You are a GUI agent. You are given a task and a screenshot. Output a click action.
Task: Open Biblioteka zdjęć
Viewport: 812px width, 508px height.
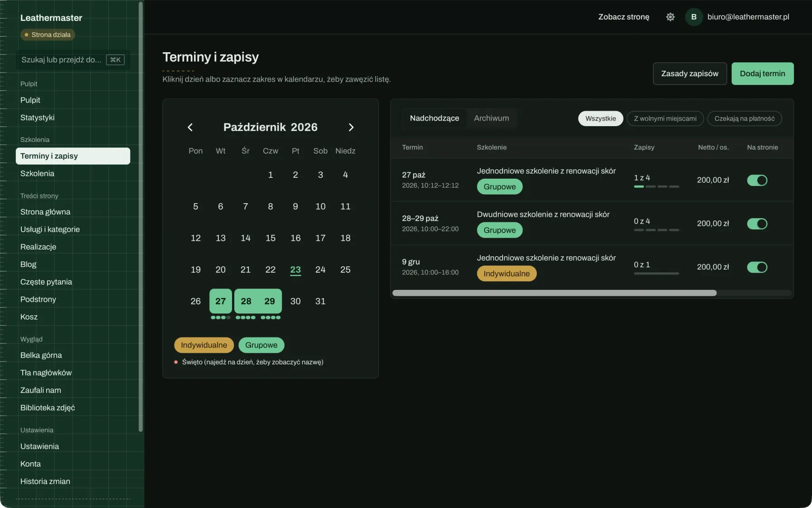point(72,408)
